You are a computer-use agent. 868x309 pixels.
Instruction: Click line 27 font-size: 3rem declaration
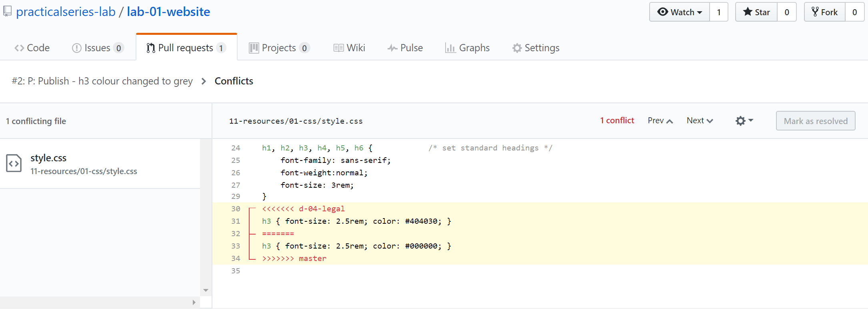317,185
